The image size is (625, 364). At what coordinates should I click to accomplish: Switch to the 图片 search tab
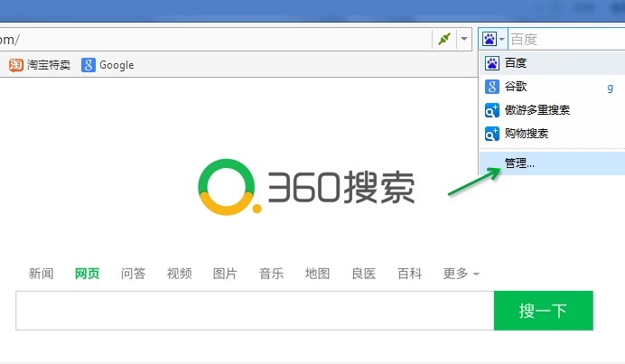tap(225, 274)
